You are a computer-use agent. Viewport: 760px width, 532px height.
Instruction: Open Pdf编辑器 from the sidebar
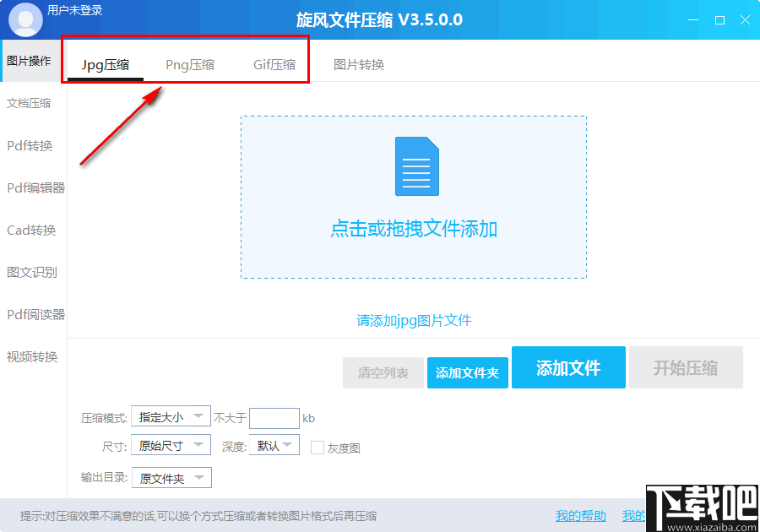[x=35, y=187]
